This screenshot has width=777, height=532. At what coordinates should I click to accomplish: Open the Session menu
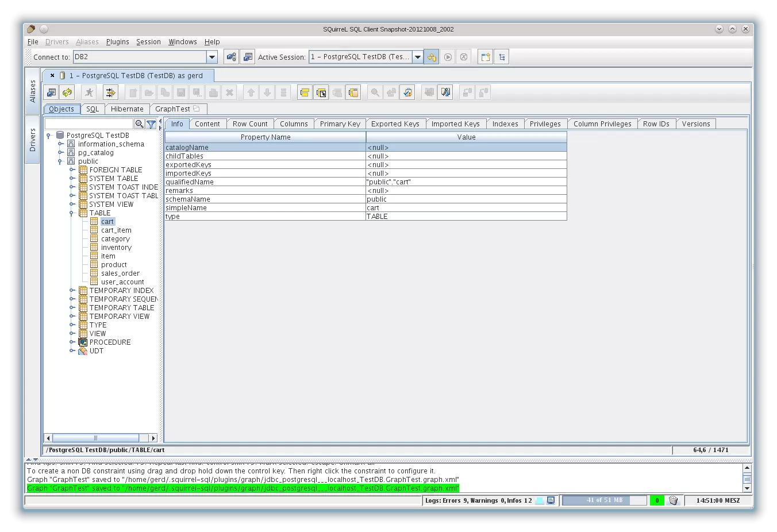tap(148, 41)
